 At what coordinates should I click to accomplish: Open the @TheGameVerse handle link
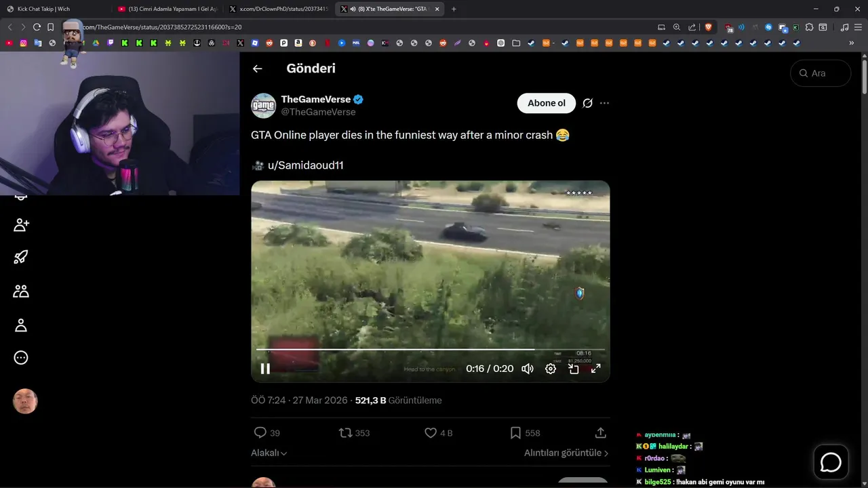[318, 112]
